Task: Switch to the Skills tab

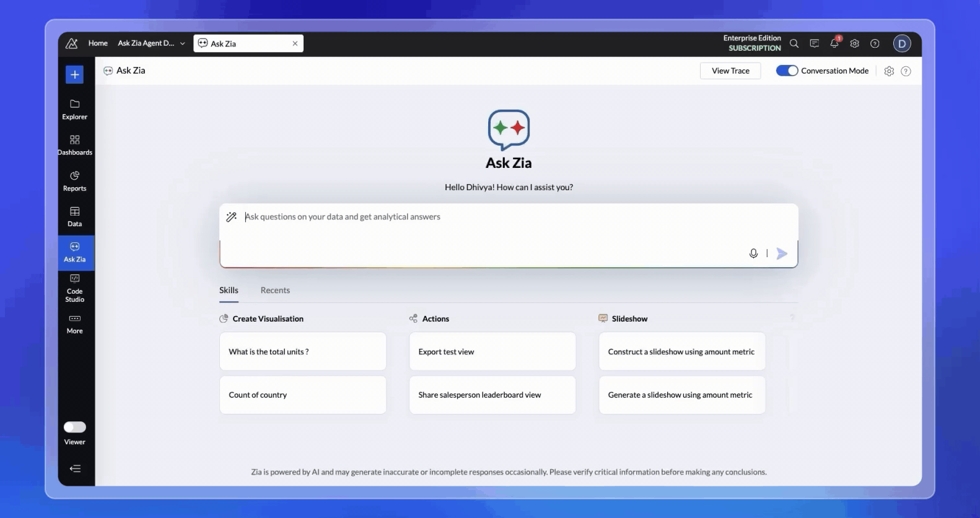Action: tap(229, 290)
